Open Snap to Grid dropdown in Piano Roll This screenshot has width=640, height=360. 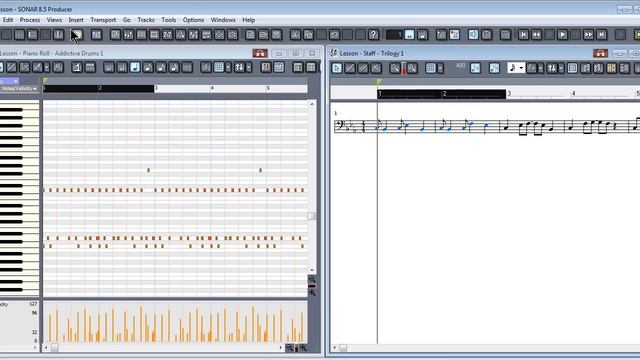(x=228, y=67)
